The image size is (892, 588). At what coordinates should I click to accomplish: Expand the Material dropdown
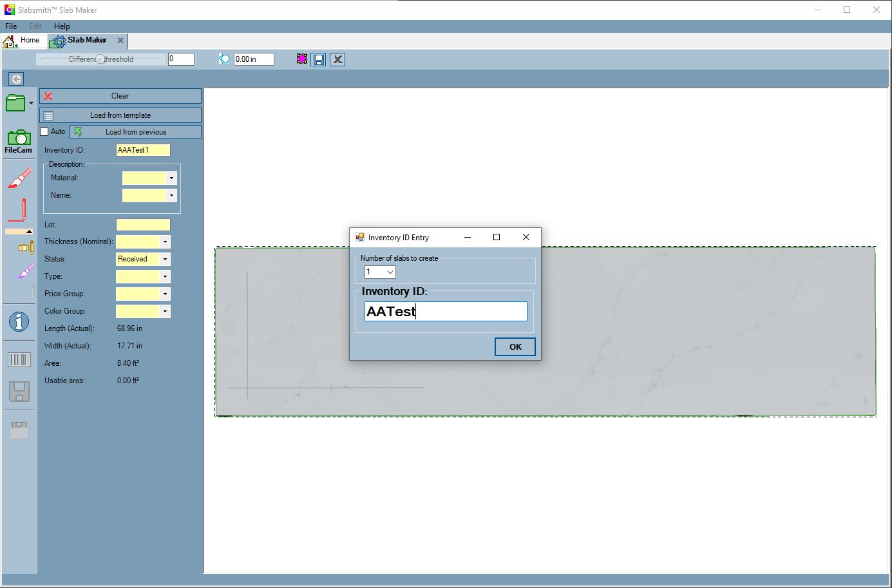click(171, 178)
